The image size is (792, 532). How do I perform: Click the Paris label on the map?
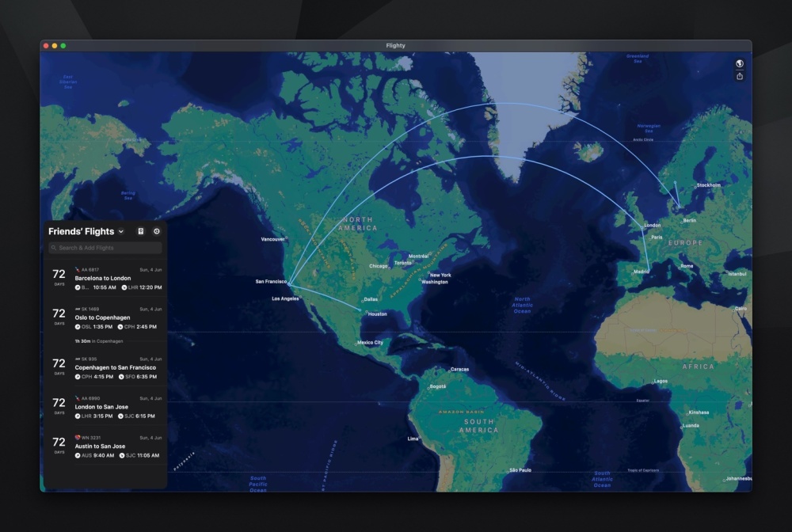657,237
